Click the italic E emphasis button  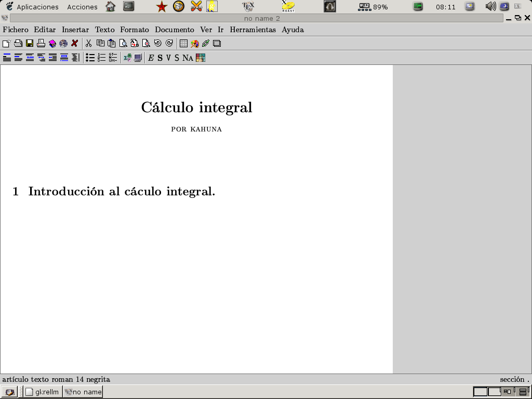tap(151, 58)
